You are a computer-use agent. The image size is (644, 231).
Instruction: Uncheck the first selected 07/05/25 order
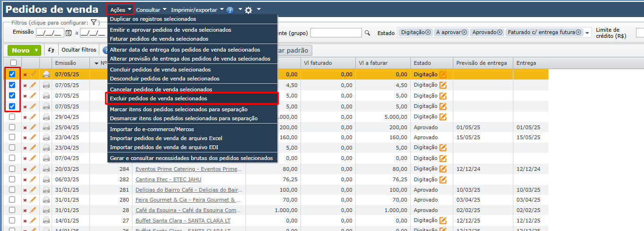click(12, 74)
